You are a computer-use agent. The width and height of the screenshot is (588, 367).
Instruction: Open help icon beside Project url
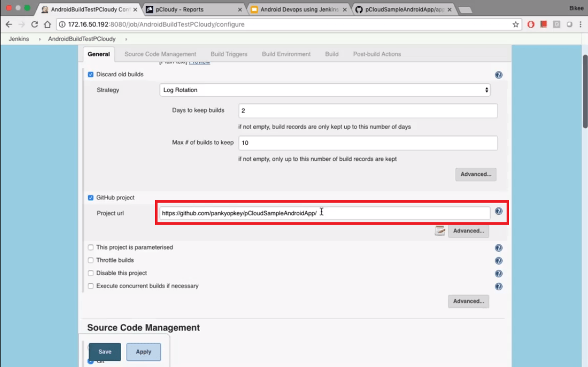pyautogui.click(x=498, y=211)
